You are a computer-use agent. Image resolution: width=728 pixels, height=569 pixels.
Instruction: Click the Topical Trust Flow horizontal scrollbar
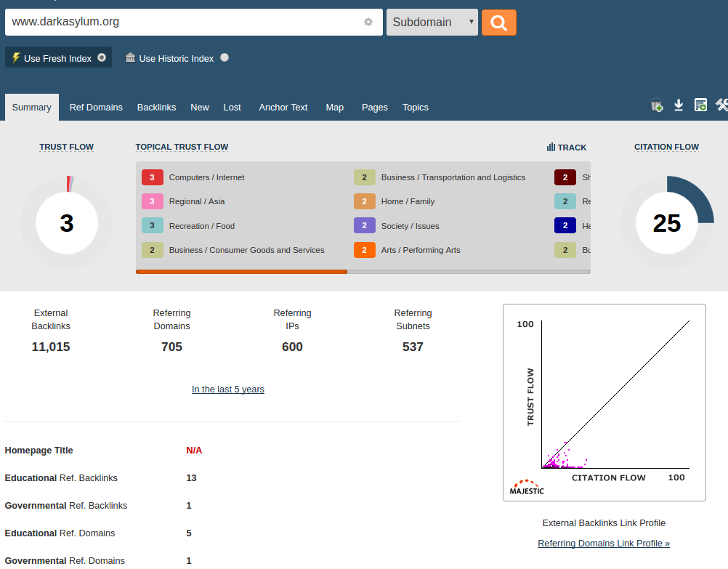click(241, 272)
